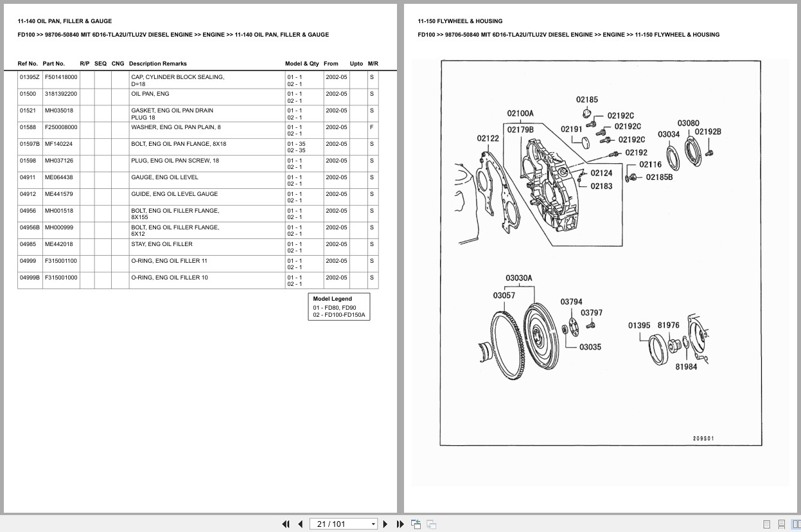801x532 pixels.
Task: Click 'OIL PAN, ENG' description
Action: click(150, 94)
